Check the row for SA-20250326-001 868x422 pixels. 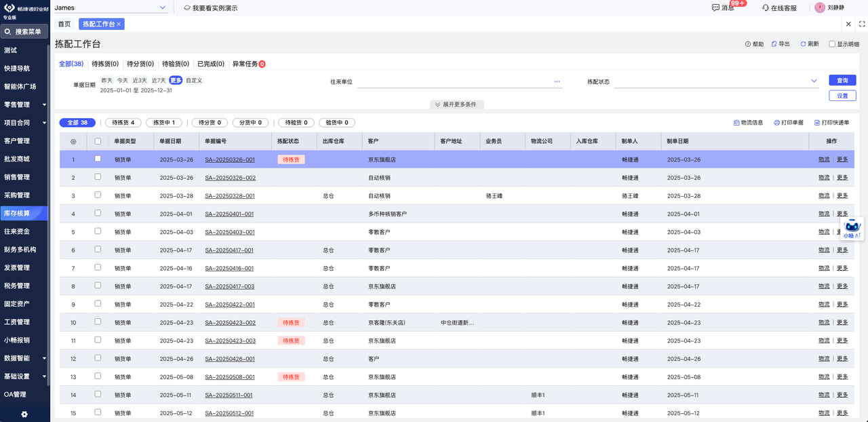coord(98,159)
